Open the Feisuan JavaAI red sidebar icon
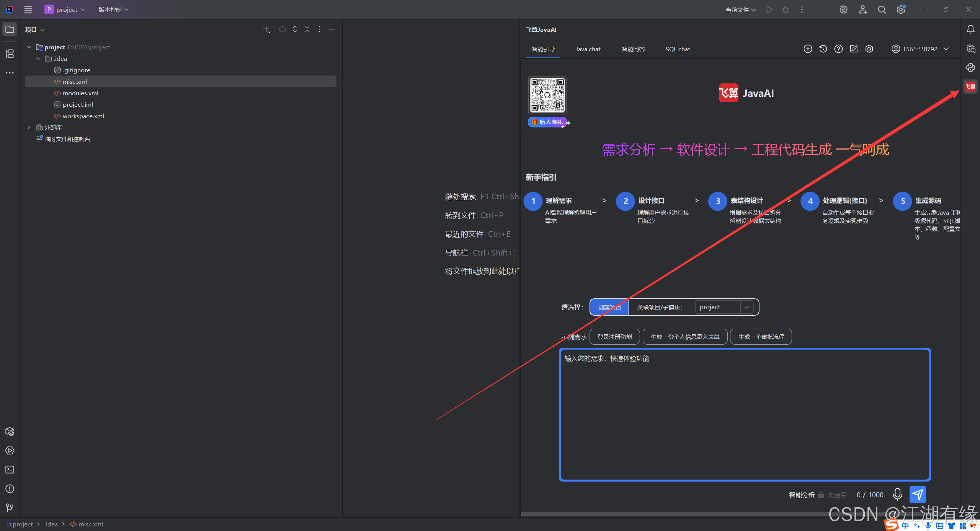The height and width of the screenshot is (531, 980). pyautogui.click(x=970, y=87)
